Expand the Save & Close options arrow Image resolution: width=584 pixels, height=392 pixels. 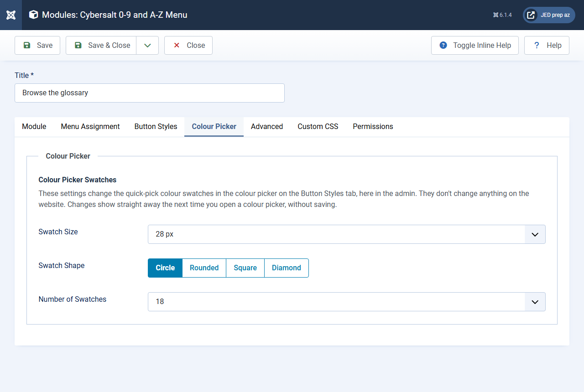147,46
